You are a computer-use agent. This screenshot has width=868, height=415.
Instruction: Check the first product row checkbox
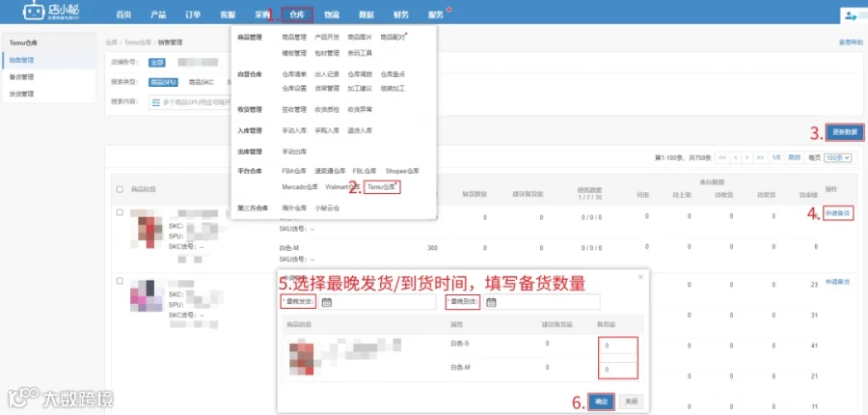pos(121,212)
